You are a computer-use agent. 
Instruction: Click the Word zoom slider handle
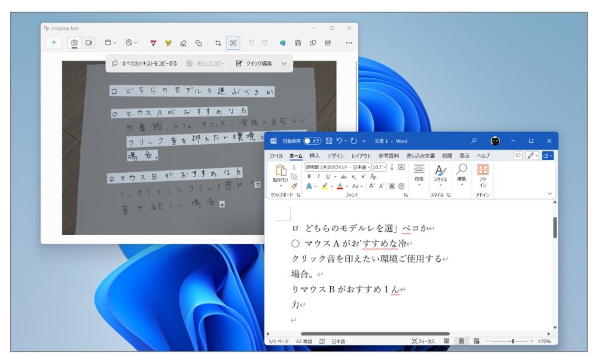513,341
